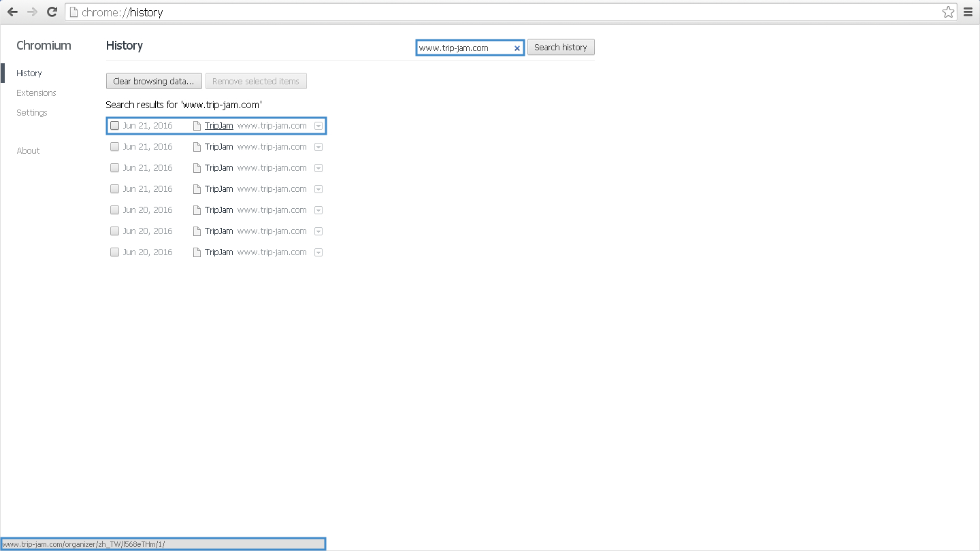This screenshot has height=551, width=980.
Task: Tick the checkbox of the first Jun 20 entry
Action: [114, 210]
